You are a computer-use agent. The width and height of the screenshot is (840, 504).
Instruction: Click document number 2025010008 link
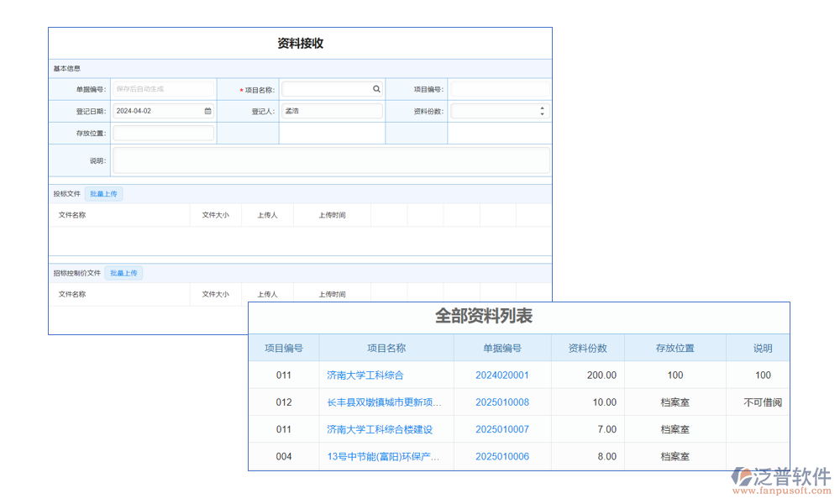point(501,402)
